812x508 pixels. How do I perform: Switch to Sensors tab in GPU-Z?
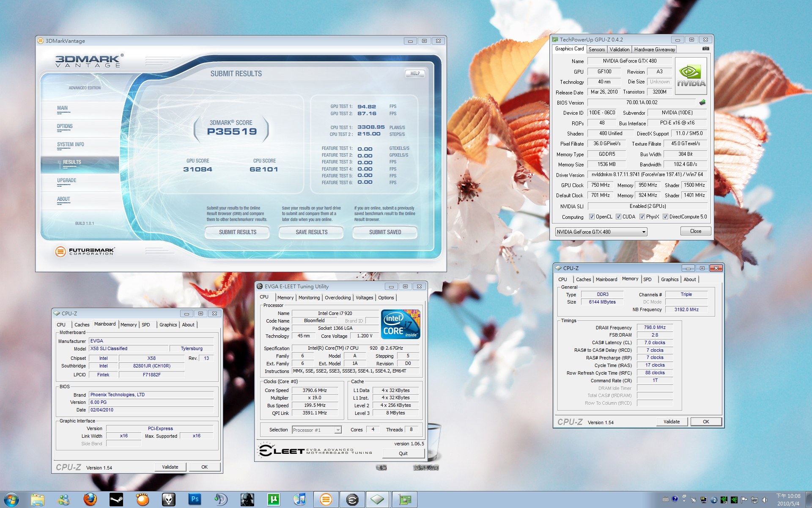click(597, 50)
